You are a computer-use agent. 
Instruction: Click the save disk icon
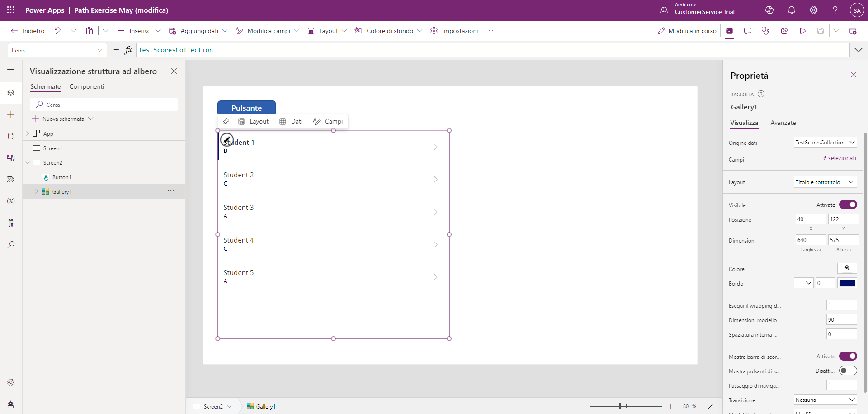coord(821,31)
